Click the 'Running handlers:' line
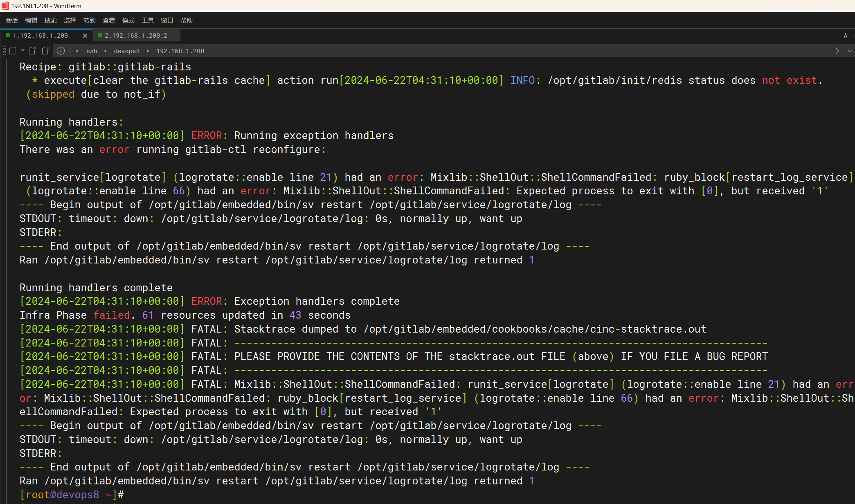This screenshot has width=855, height=504. 72,122
